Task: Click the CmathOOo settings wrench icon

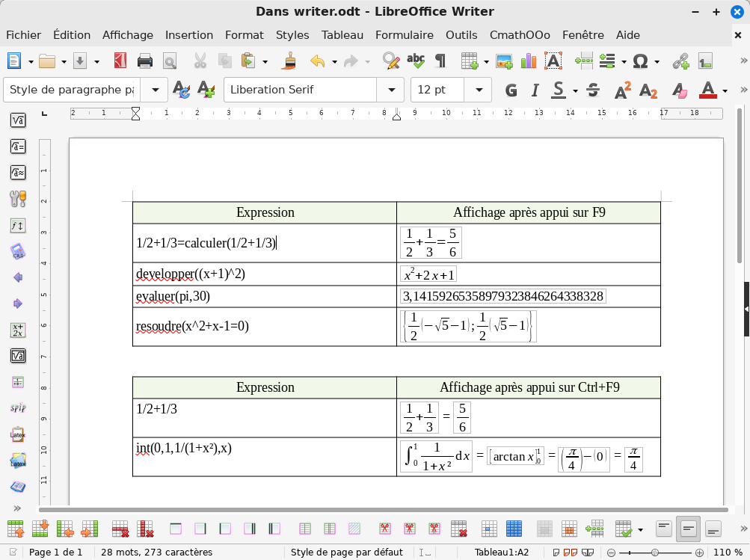Action: pyautogui.click(x=18, y=198)
